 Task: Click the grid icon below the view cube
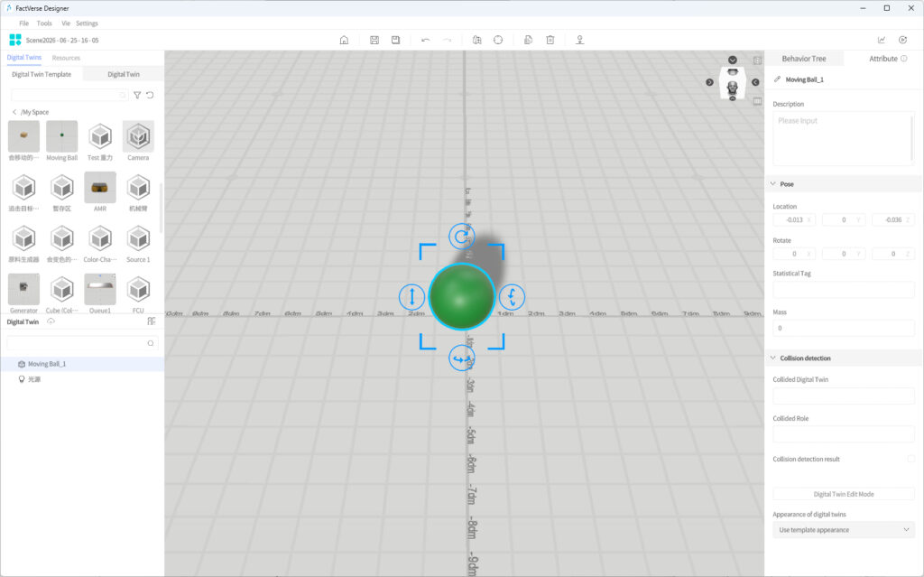(758, 101)
